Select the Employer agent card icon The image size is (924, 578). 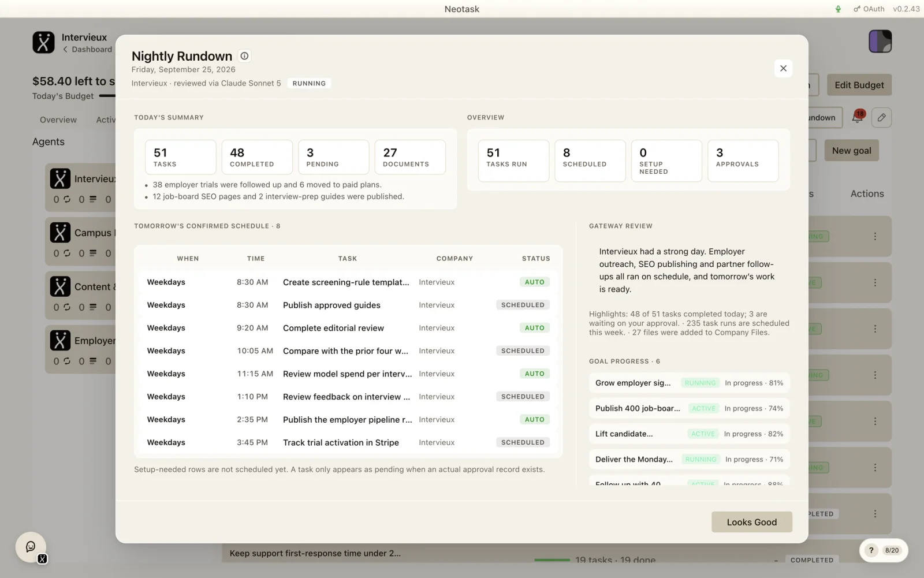(x=60, y=341)
